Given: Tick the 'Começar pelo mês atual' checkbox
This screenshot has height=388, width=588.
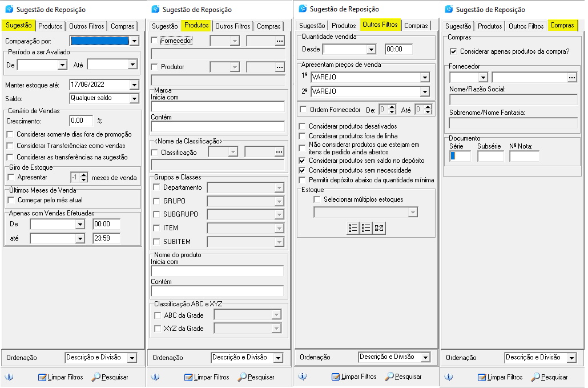Looking at the screenshot, I should 11,200.
